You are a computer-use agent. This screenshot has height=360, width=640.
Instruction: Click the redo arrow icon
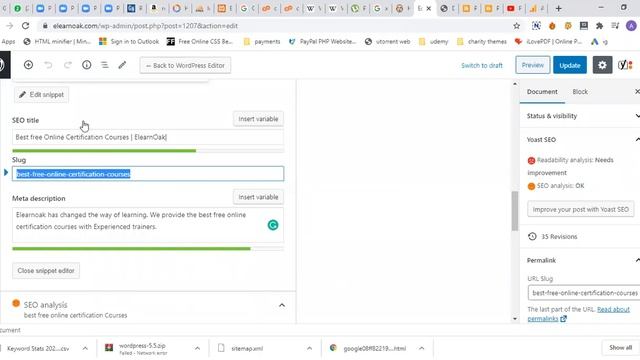coord(68,65)
